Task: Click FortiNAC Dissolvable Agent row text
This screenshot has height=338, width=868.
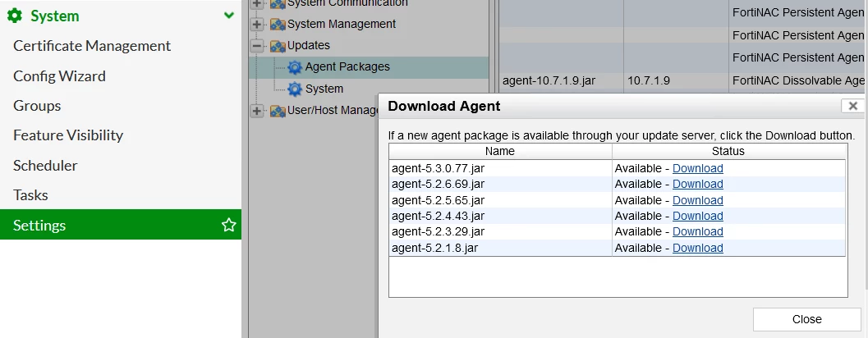Action: click(x=797, y=80)
